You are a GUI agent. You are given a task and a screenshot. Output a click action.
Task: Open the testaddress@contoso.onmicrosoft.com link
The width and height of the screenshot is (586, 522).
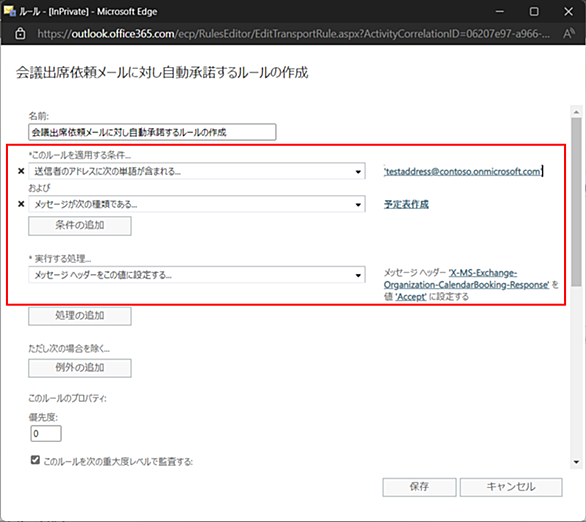click(463, 172)
